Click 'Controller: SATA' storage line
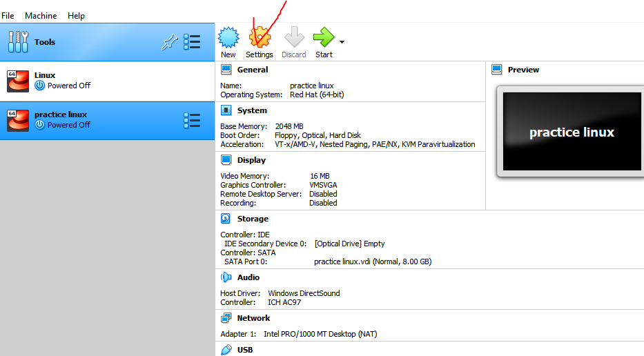 tap(248, 253)
